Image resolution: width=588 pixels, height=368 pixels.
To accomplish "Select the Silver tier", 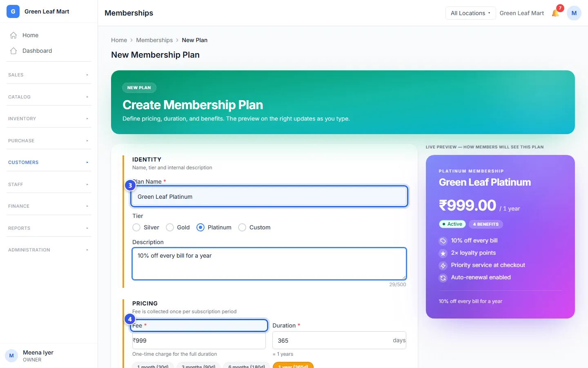I will 136,227.
